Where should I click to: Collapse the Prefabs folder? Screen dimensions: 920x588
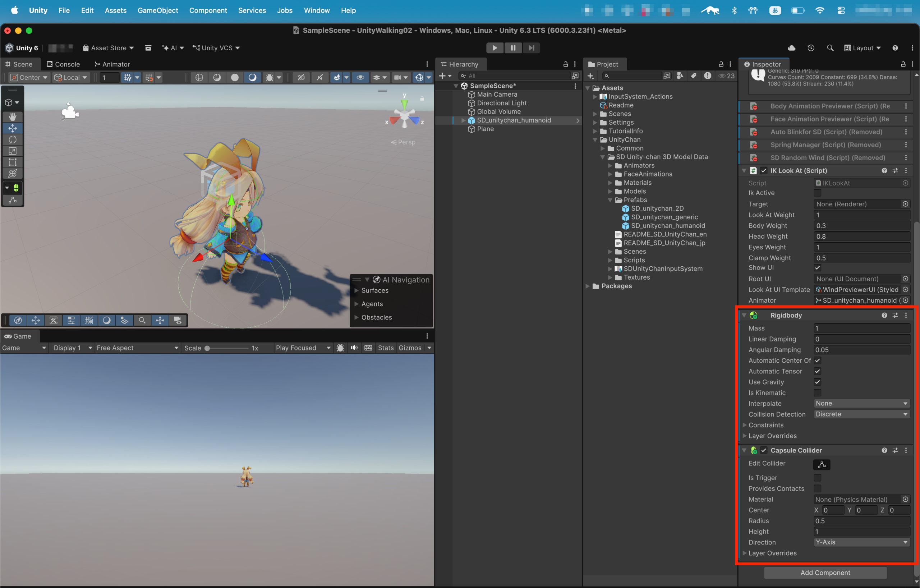tap(610, 200)
